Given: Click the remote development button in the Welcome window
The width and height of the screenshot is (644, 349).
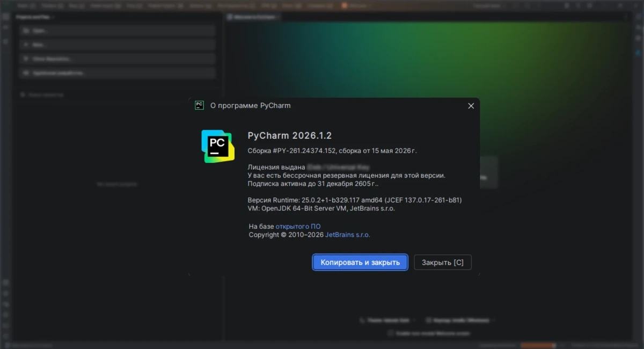Looking at the screenshot, I should click(x=117, y=72).
